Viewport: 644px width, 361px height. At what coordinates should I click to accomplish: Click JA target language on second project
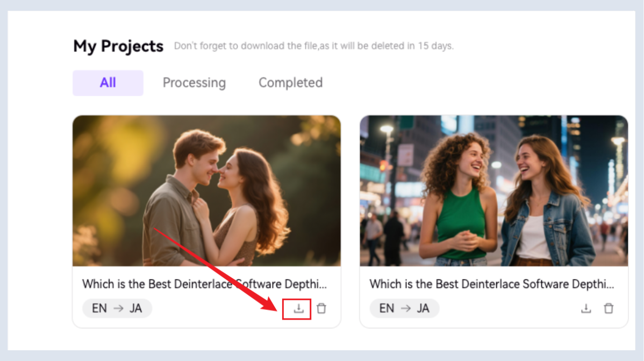[x=423, y=308]
